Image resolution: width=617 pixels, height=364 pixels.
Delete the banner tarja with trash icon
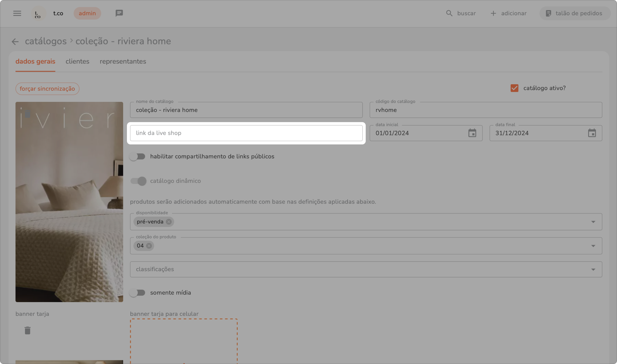(27, 331)
